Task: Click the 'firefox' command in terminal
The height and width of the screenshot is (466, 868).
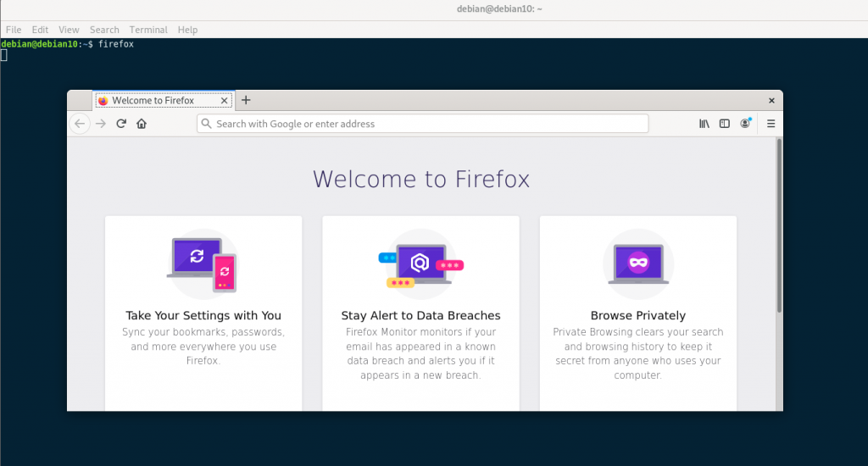Action: 115,44
